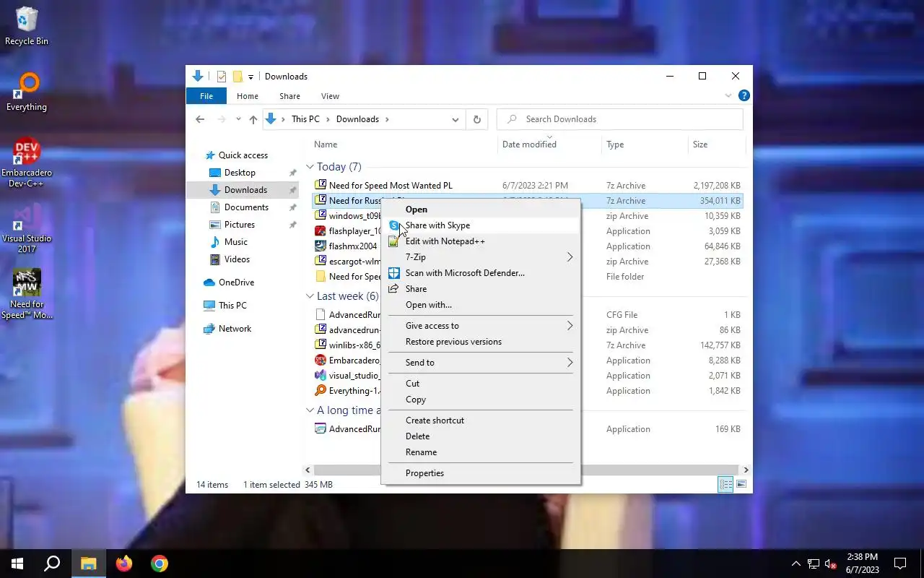Choose Create shortcut
Image resolution: width=924 pixels, height=578 pixels.
pyautogui.click(x=480, y=420)
